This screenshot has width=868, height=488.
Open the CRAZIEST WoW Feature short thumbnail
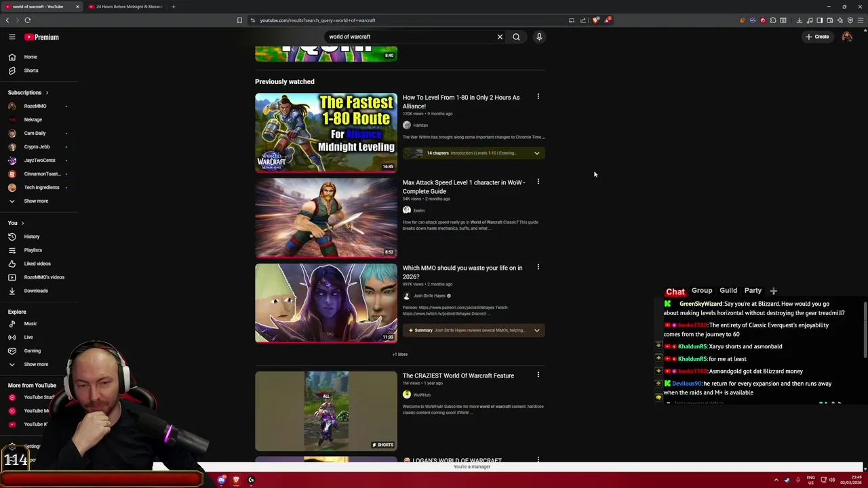click(x=326, y=411)
